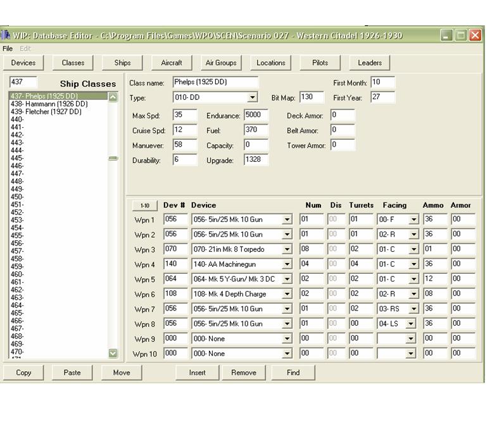Select 437- Phelps (1925 DD) in list
504x425 pixels.
click(58, 96)
